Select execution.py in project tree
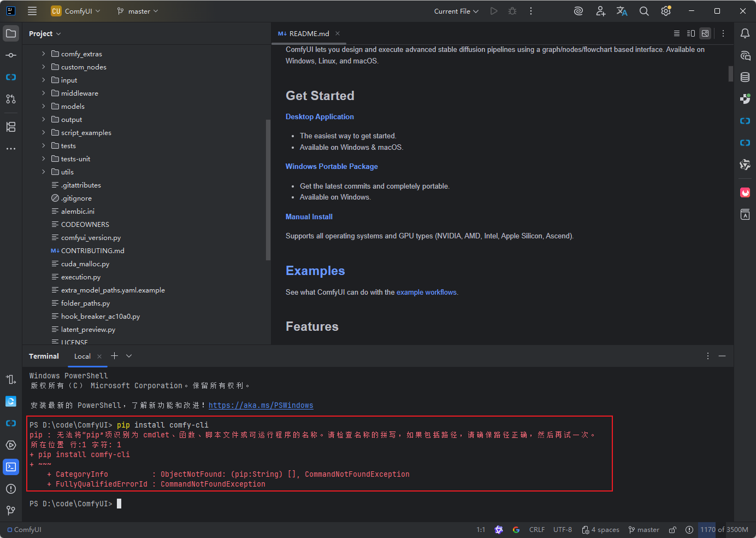756x538 pixels. pos(81,277)
